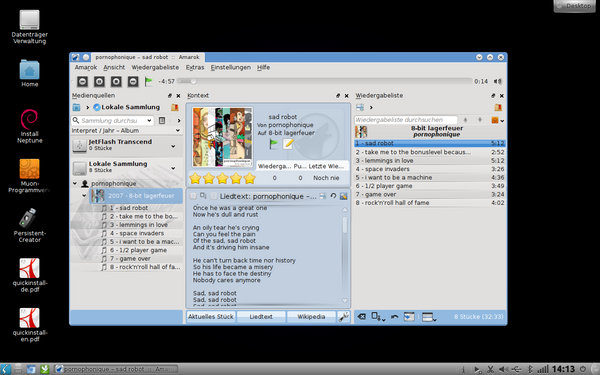This screenshot has height=375, width=600.
Task: Open the Wiedergabeliste menu
Action: [x=155, y=67]
